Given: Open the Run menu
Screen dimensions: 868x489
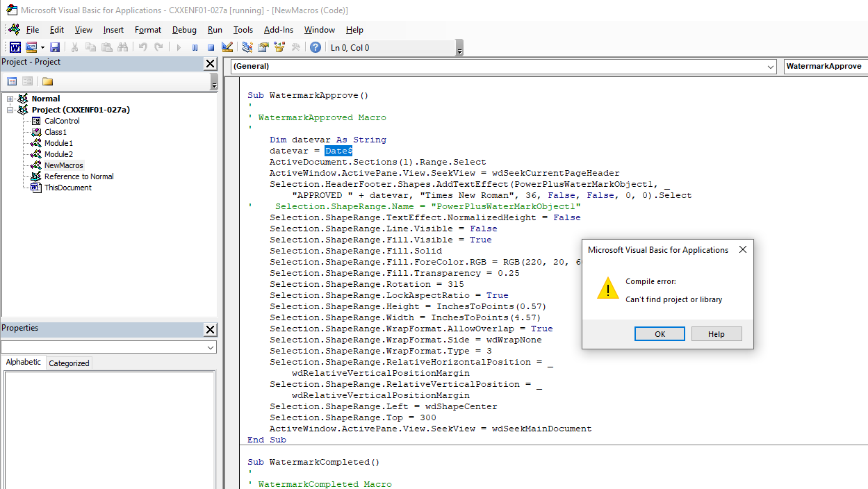Looking at the screenshot, I should tap(215, 30).
